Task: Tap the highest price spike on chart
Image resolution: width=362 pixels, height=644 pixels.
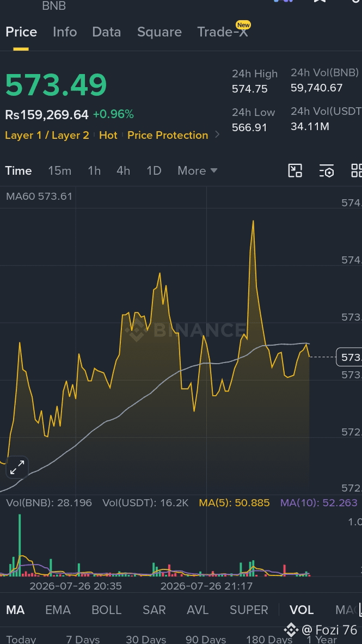Action: 253,222
